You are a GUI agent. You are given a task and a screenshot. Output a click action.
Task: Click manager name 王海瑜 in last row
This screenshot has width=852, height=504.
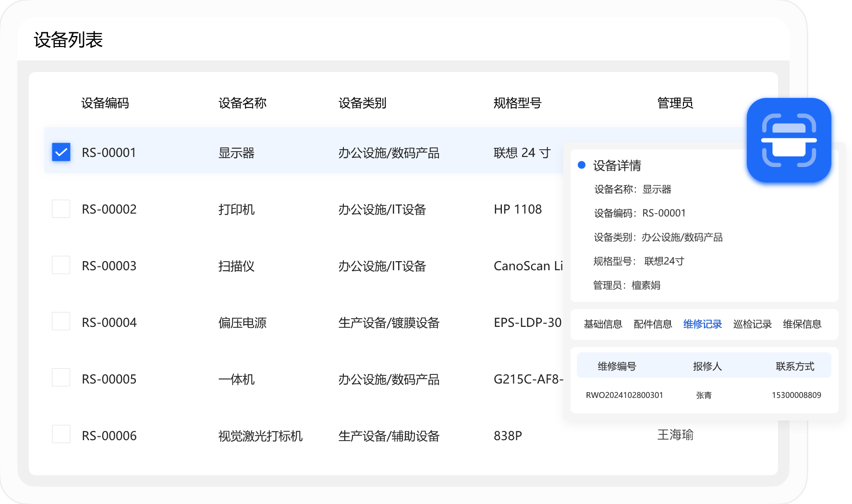(675, 435)
